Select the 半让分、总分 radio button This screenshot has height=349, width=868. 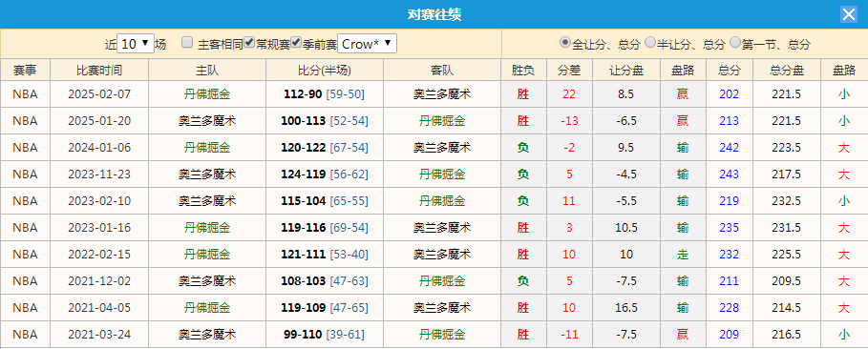(x=650, y=43)
